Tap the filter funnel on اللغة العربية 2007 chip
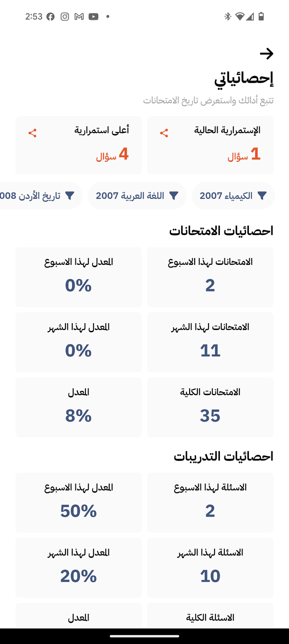The height and width of the screenshot is (644, 289). click(174, 195)
